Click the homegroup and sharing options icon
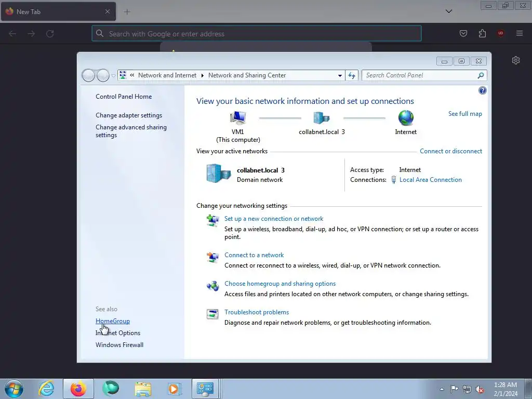The height and width of the screenshot is (399, 532). tap(212, 286)
